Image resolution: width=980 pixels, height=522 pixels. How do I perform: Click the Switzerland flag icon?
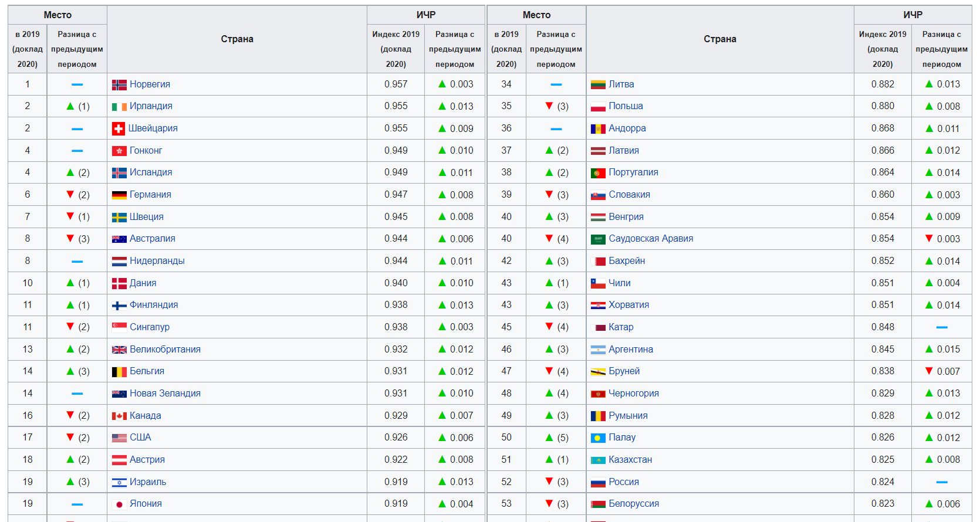[119, 128]
